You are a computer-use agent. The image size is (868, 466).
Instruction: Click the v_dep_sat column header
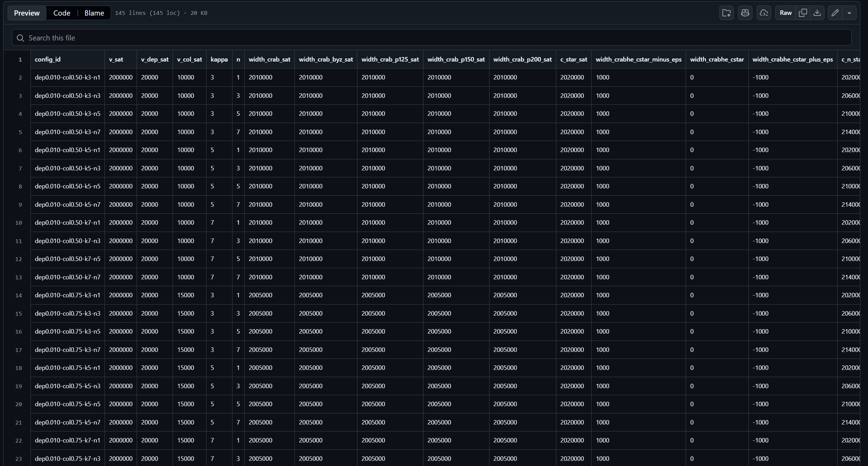click(x=155, y=59)
